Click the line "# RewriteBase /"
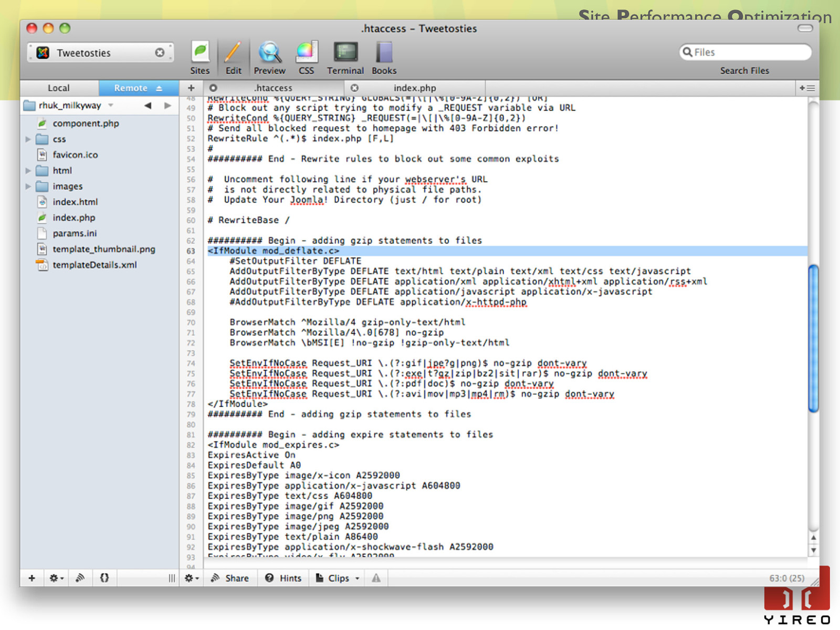The width and height of the screenshot is (840, 630). 248,220
